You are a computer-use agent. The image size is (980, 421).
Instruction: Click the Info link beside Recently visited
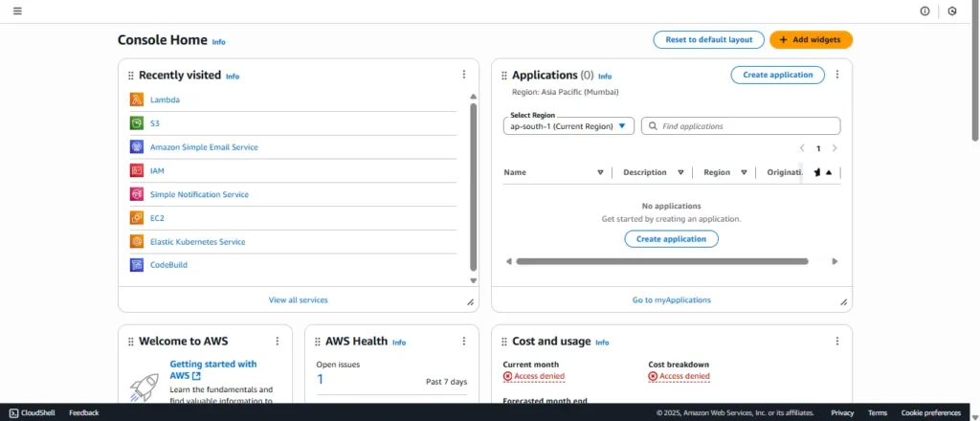click(233, 77)
